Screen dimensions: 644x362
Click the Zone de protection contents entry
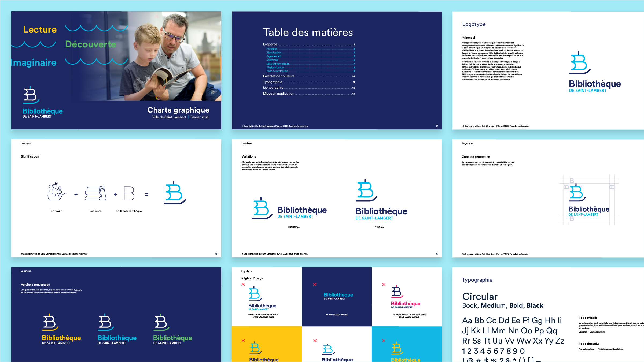click(x=277, y=71)
